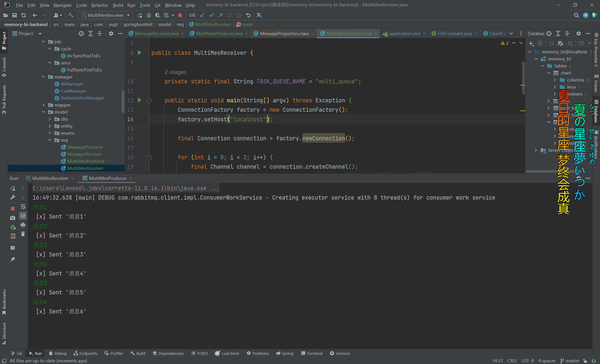Screen dimensions: 600x364
Task: Toggle the Maven tool window stripe button
Action: [x=596, y=83]
